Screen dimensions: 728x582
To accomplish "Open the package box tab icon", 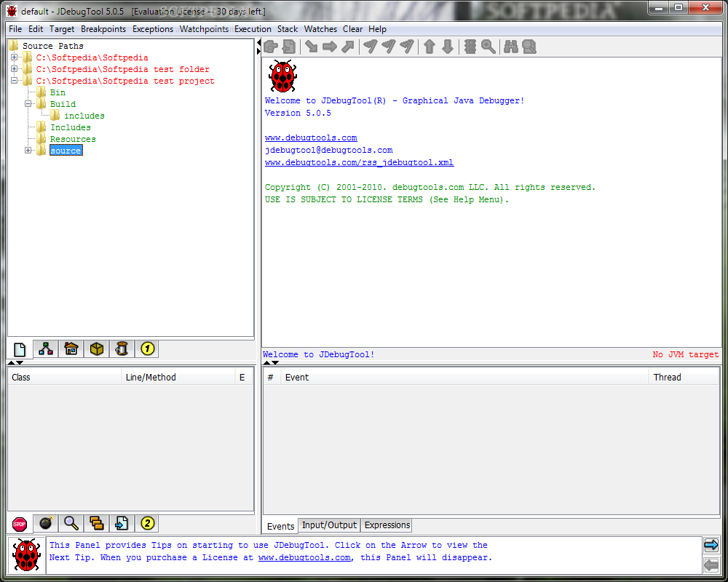I will click(x=97, y=348).
